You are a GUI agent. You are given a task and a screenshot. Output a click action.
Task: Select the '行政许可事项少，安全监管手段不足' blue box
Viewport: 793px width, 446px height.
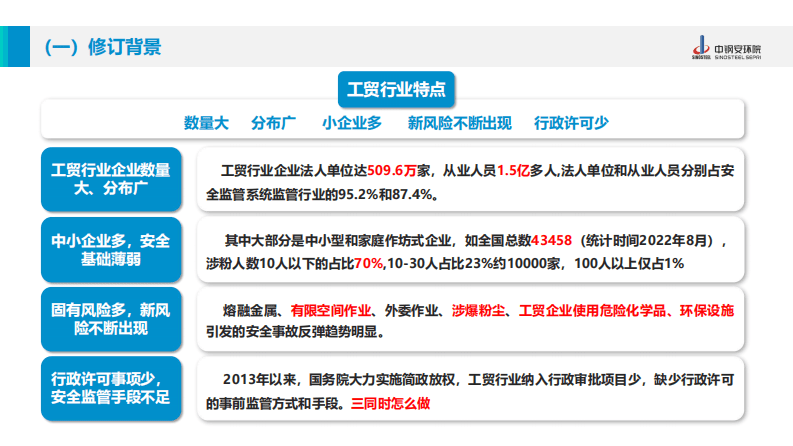coord(111,388)
